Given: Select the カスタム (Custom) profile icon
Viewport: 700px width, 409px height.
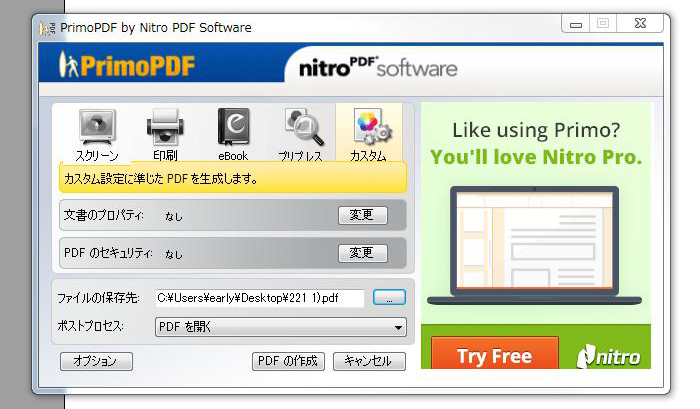Looking at the screenshot, I should (368, 133).
